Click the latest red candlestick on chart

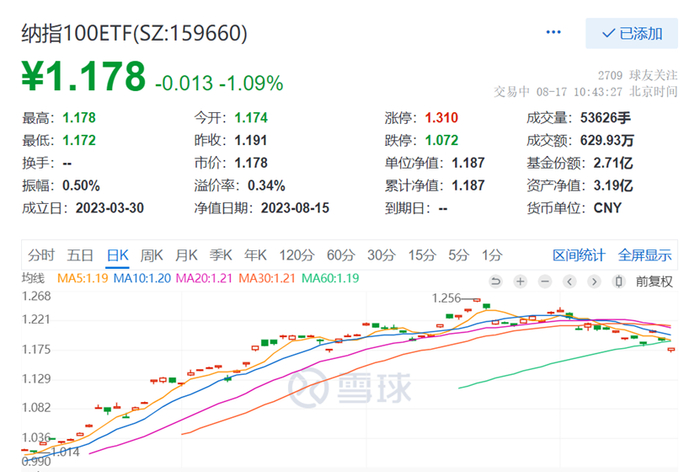pos(671,350)
